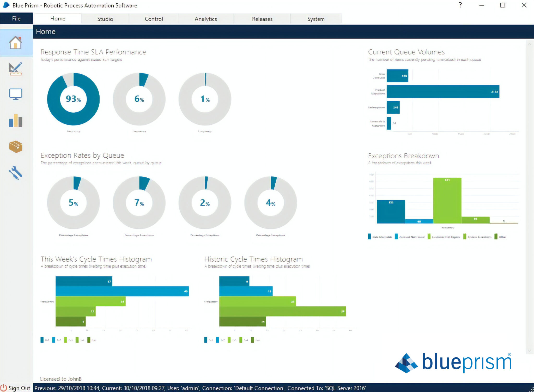Viewport: 534px width, 392px height.
Task: Open the Help question mark
Action: [x=460, y=5]
